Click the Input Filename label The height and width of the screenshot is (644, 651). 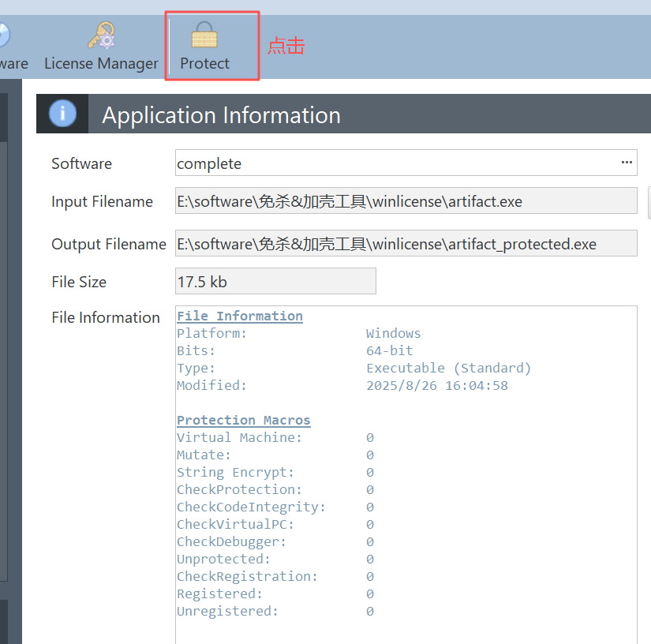tap(102, 202)
